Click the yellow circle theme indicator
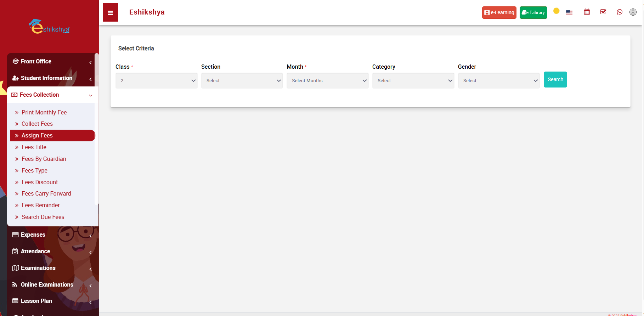This screenshot has width=644, height=316. tap(556, 11)
